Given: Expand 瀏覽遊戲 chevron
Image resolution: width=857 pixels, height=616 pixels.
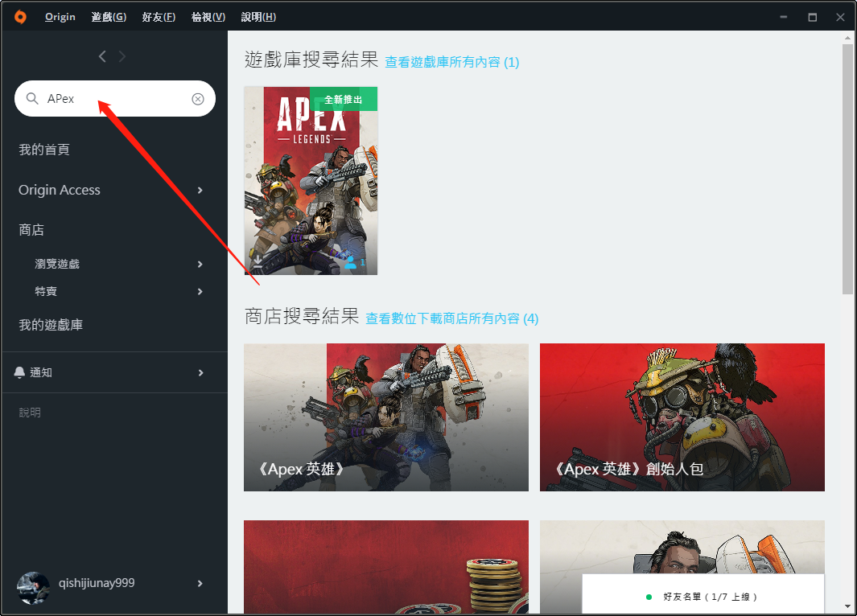Looking at the screenshot, I should coord(200,265).
